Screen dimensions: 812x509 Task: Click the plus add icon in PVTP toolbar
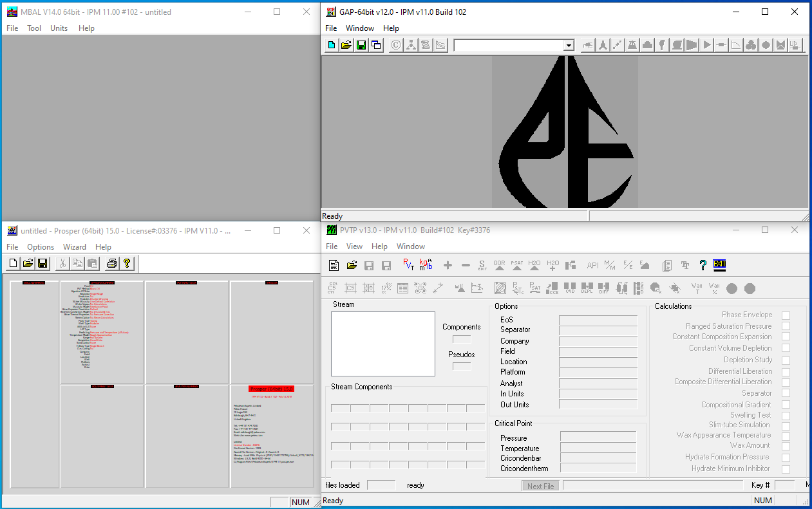(x=448, y=265)
